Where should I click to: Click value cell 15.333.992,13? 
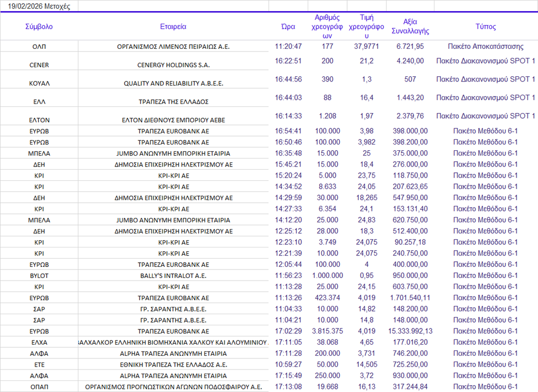click(x=410, y=331)
